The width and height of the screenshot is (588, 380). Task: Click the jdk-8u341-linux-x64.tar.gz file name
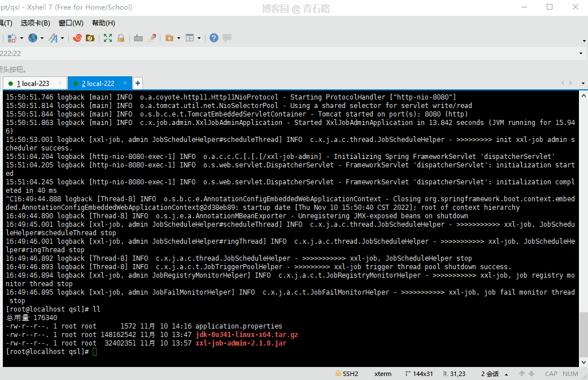(247, 335)
